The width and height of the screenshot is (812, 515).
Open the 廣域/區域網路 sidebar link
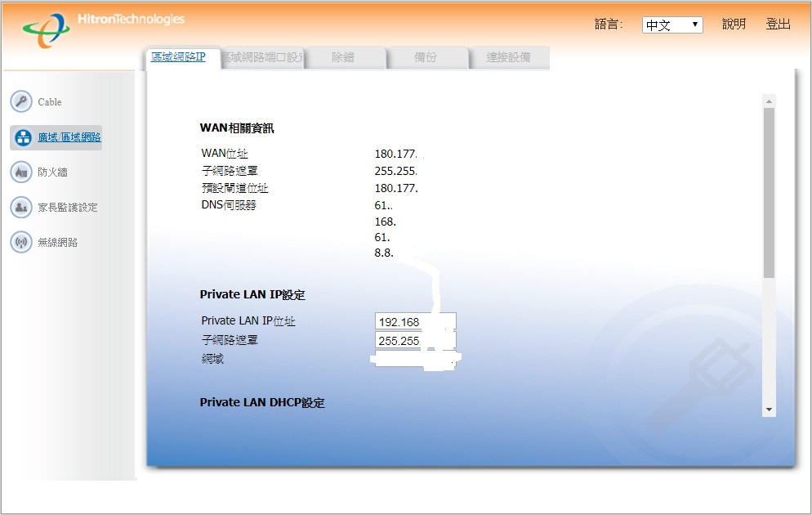(69, 137)
